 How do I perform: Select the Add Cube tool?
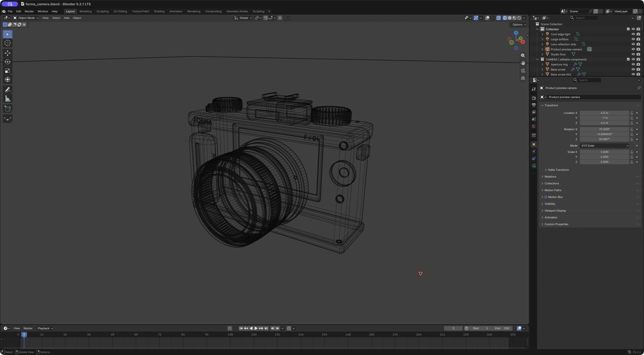tap(7, 109)
